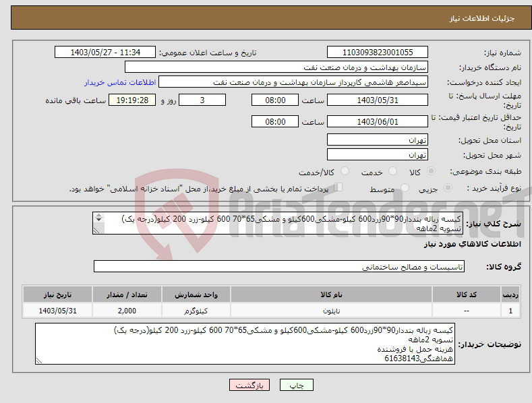Image resolution: width=532 pixels, height=403 pixels.
Task: Click the تاریخ نیاز column header
Action: [57, 294]
